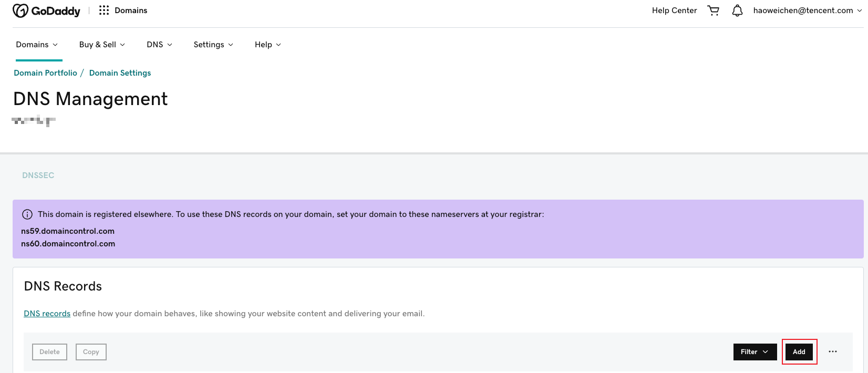The width and height of the screenshot is (868, 373).
Task: Go to Domain Portfolio breadcrumb
Action: tap(45, 73)
